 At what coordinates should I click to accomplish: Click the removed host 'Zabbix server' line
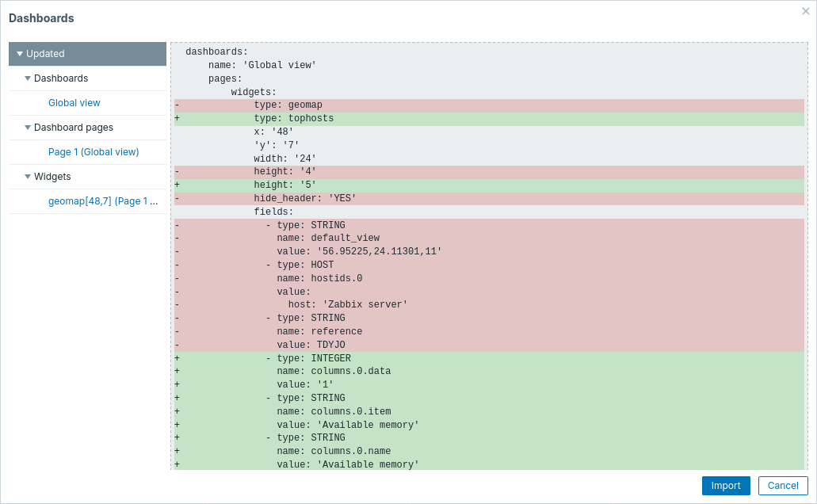pyautogui.click(x=347, y=305)
